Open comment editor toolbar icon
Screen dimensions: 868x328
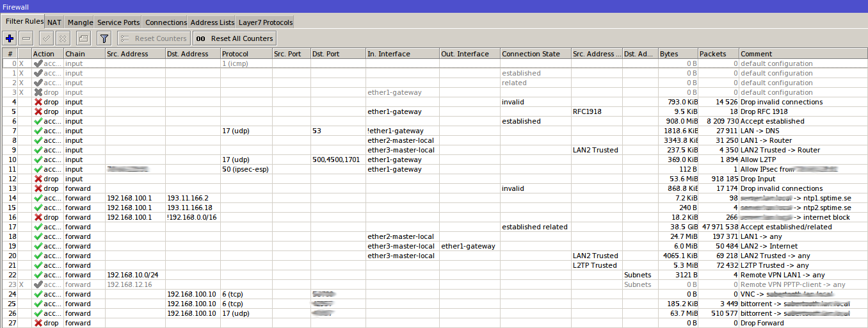pos(84,38)
